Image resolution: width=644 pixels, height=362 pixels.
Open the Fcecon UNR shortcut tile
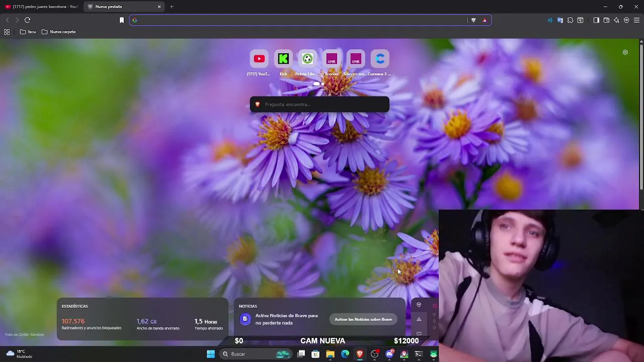click(x=332, y=59)
